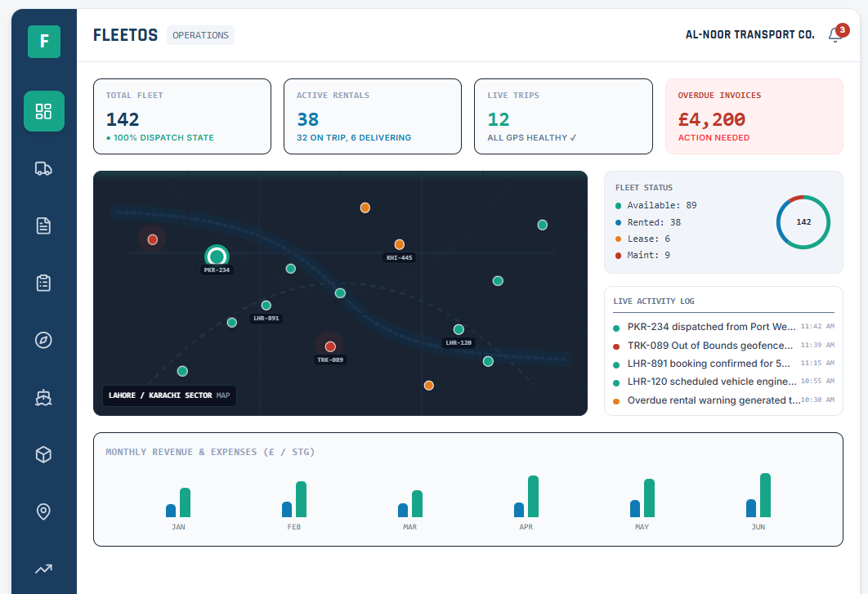Click the MAR blue expenses bar
Viewport: 868px width, 594px height.
tap(403, 511)
